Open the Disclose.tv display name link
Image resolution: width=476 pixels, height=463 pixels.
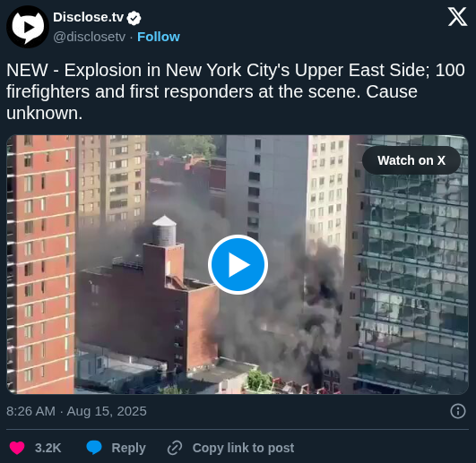tap(89, 17)
